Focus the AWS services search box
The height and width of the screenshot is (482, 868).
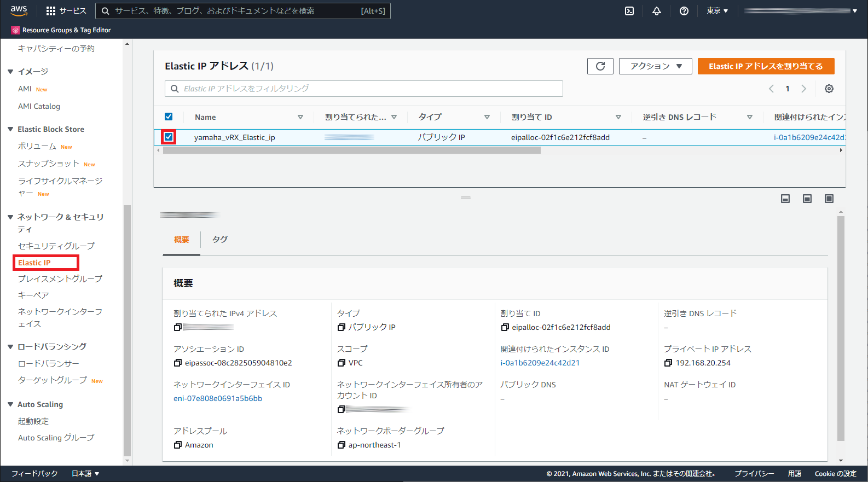(x=243, y=11)
